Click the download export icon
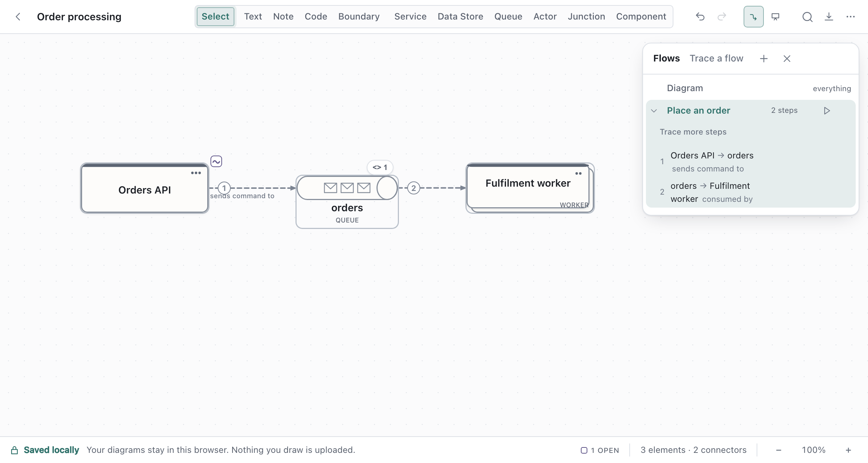 point(829,17)
